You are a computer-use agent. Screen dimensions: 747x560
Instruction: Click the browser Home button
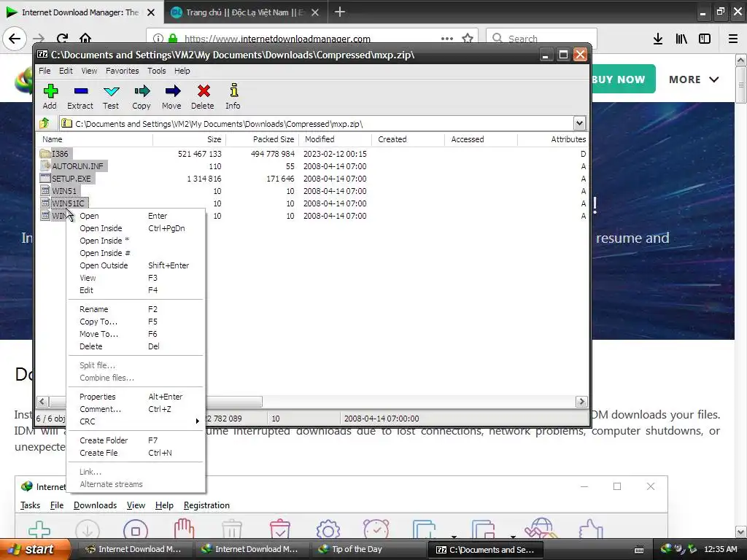pyautogui.click(x=85, y=39)
